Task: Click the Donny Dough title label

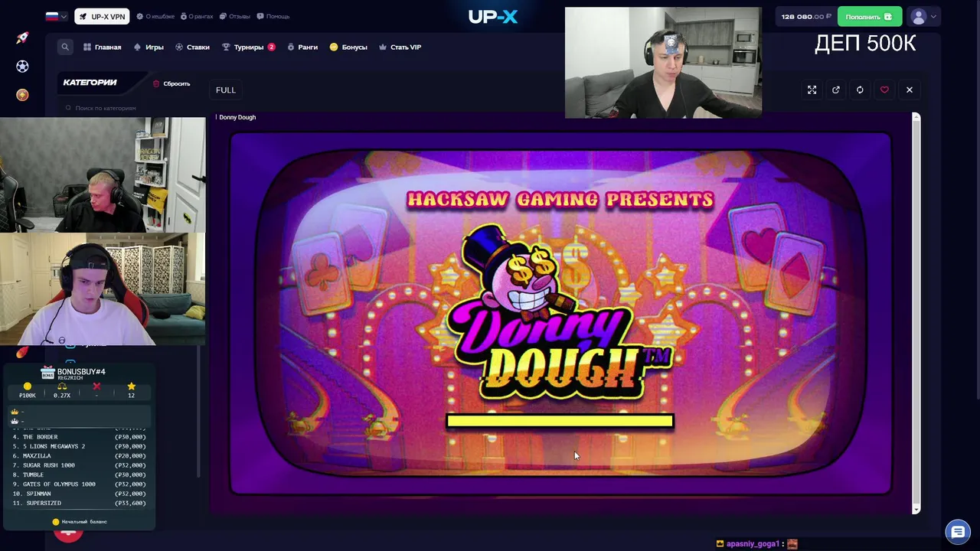Action: 237,117
